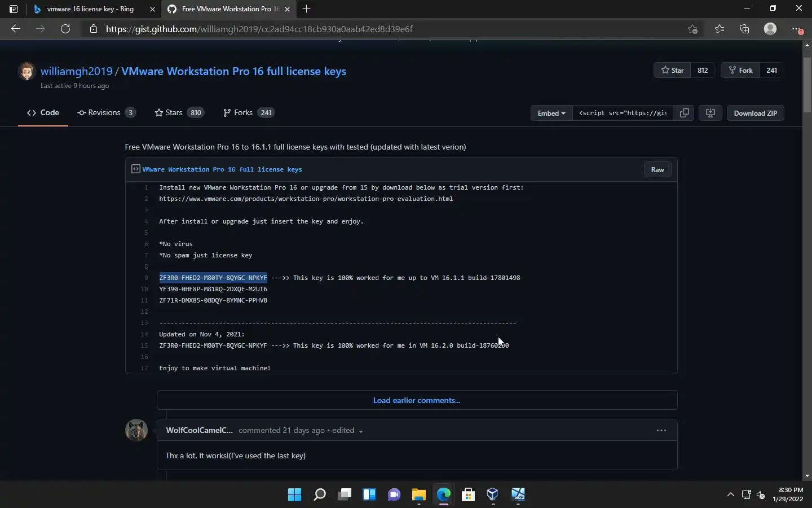This screenshot has height=508, width=812.
Task: Open browser Collections icon
Action: point(744,29)
